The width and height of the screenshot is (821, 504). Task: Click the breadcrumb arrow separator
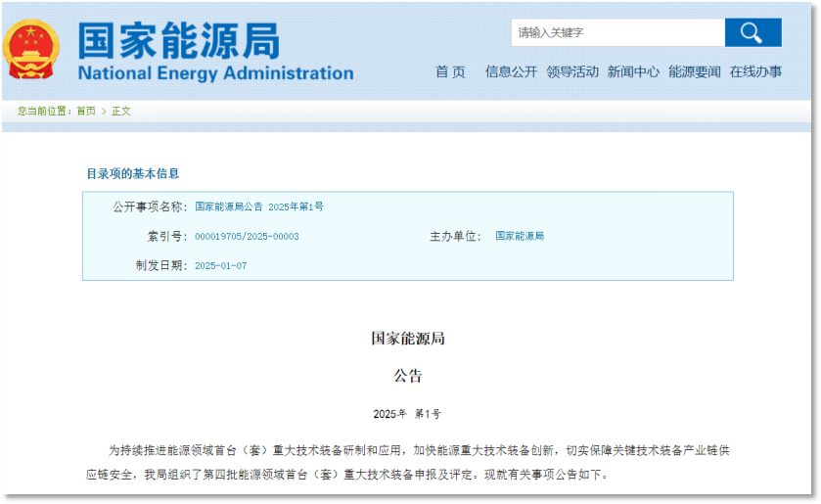pos(104,112)
